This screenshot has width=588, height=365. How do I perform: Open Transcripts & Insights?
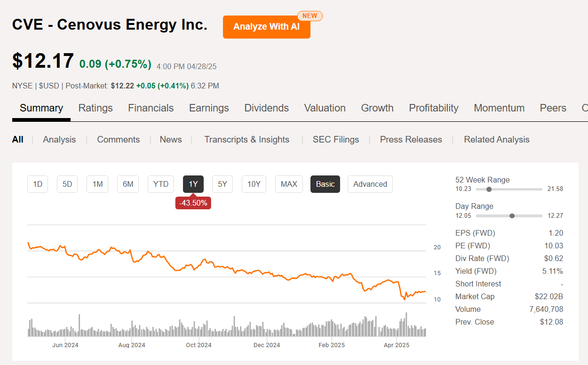click(x=246, y=139)
